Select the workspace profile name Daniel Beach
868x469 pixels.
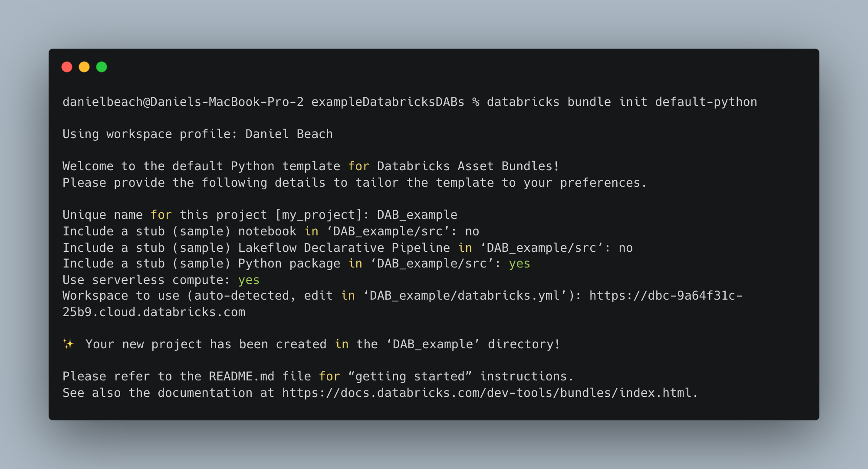pyautogui.click(x=288, y=134)
